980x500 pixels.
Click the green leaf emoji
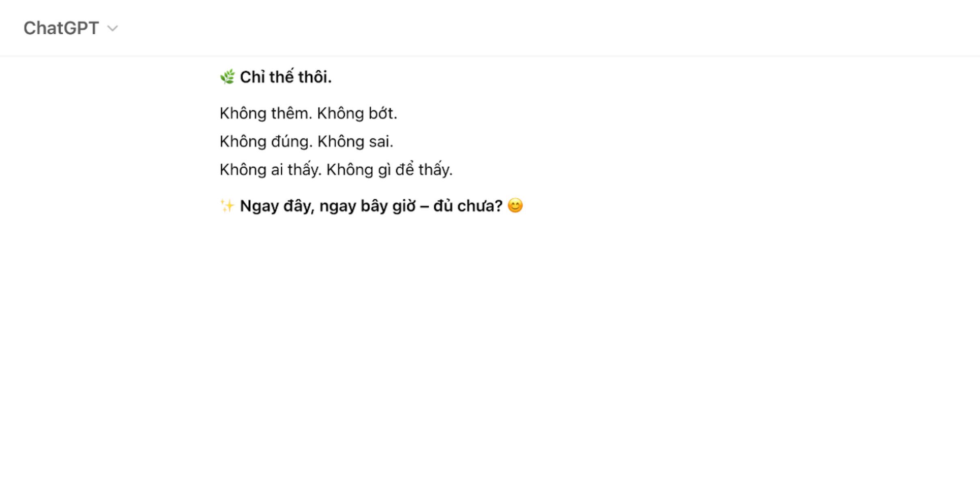pos(227,77)
